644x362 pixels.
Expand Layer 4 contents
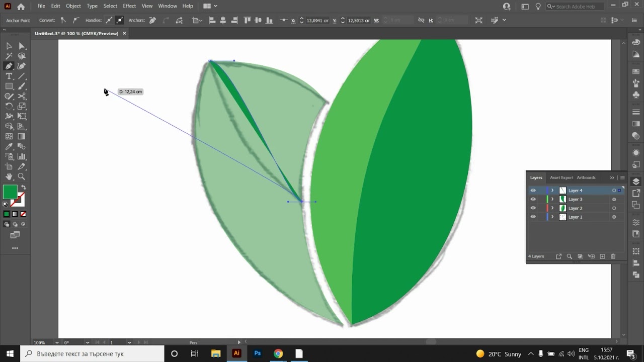point(552,191)
